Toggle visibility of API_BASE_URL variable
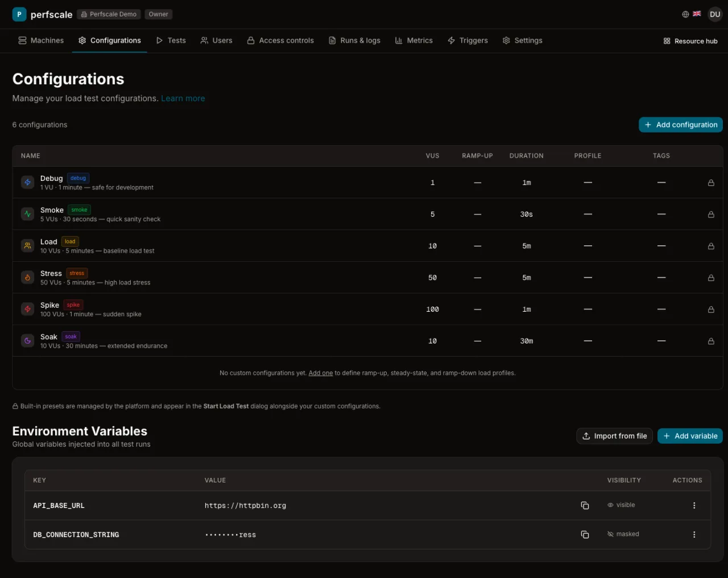728x578 pixels. point(621,505)
